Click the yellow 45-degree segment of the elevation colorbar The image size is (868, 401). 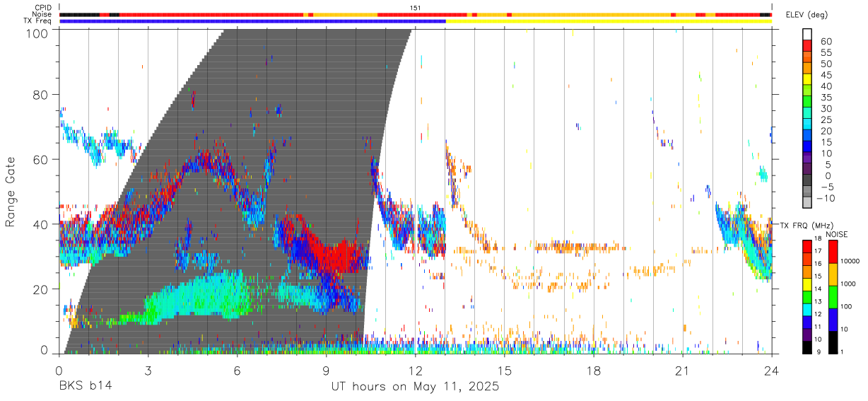(x=807, y=79)
